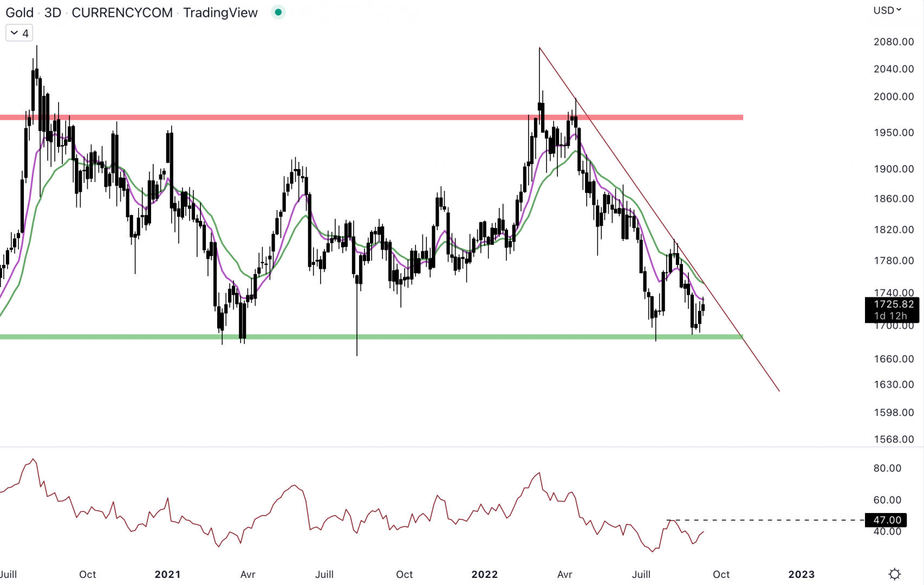Click the 1780.00 price axis label

click(x=894, y=261)
